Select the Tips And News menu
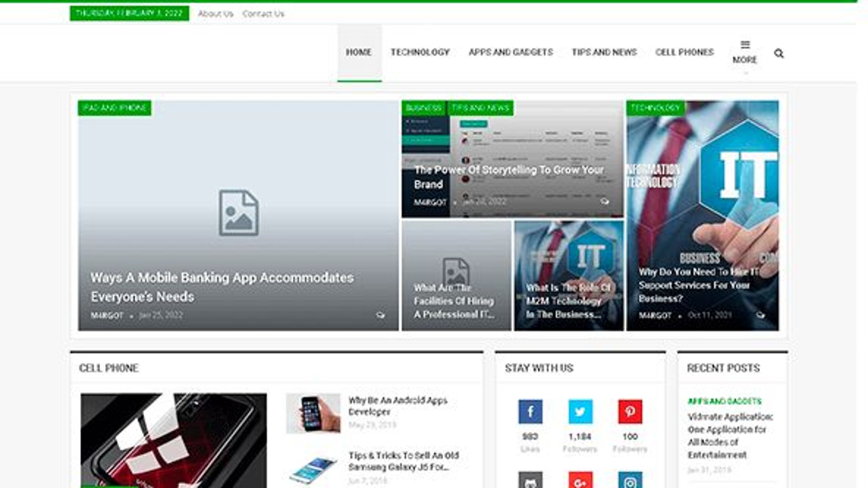Image resolution: width=868 pixels, height=488 pixels. pyautogui.click(x=604, y=52)
